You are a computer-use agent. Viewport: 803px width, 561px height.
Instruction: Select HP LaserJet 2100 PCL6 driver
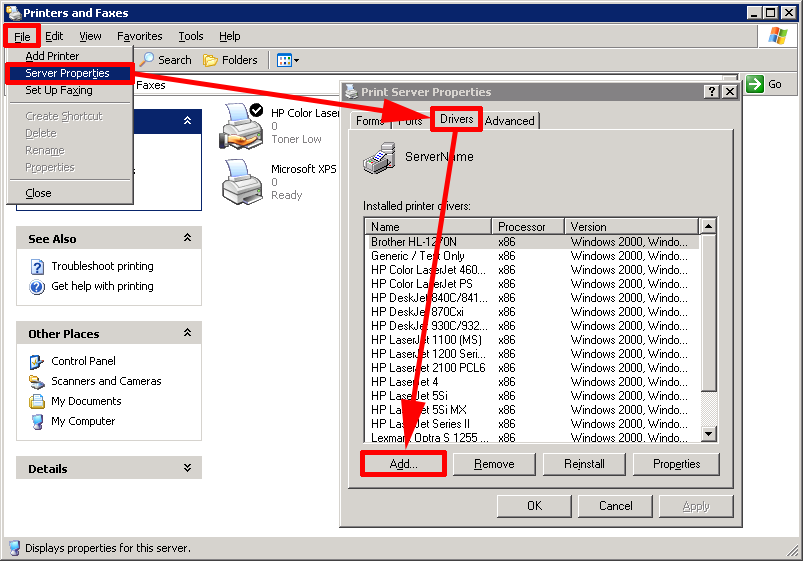click(533, 368)
